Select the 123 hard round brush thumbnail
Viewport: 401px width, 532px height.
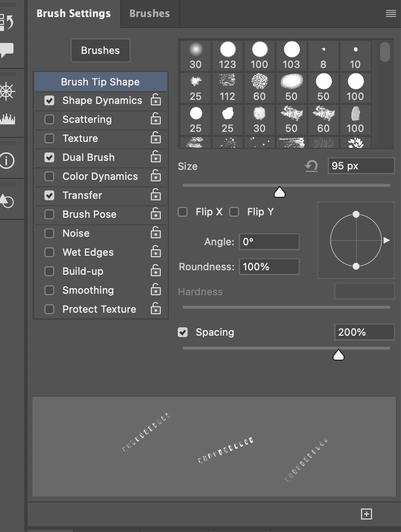coord(228,56)
